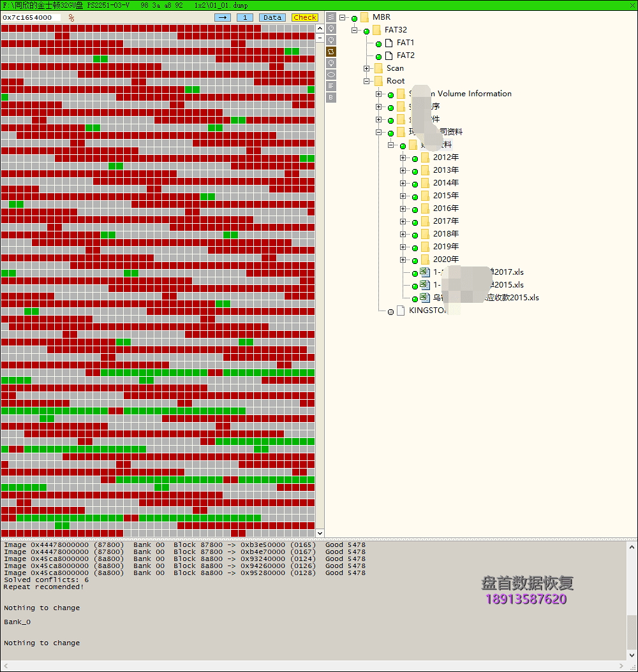Click the block map scroll-up arrow
Screen dimensions: 638x672
320,29
